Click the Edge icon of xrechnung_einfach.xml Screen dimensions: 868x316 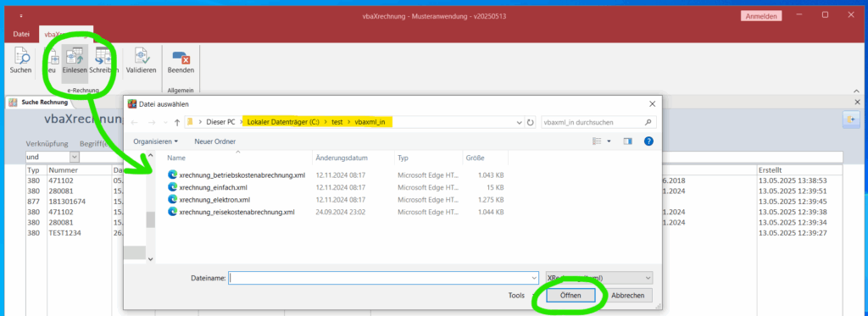tap(172, 187)
